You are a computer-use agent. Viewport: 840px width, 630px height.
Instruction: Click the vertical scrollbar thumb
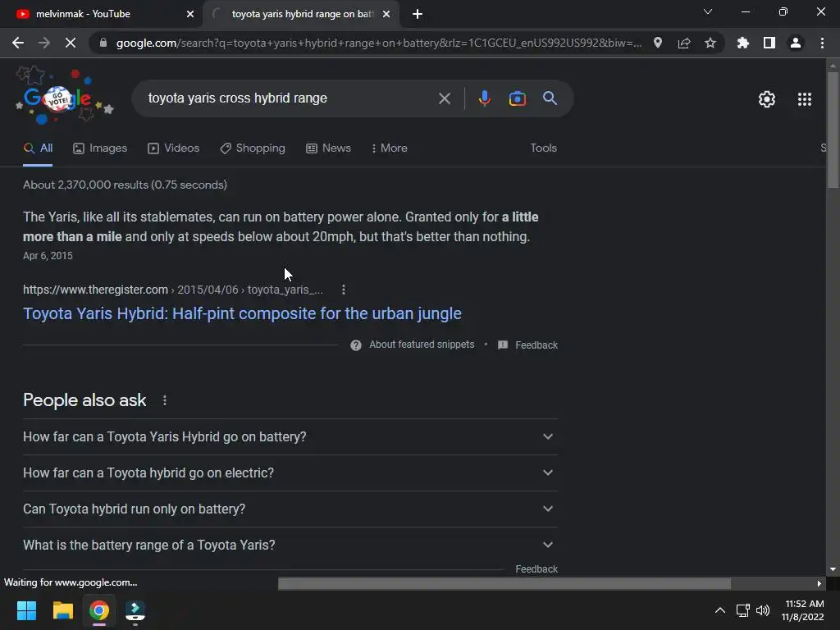(x=833, y=130)
